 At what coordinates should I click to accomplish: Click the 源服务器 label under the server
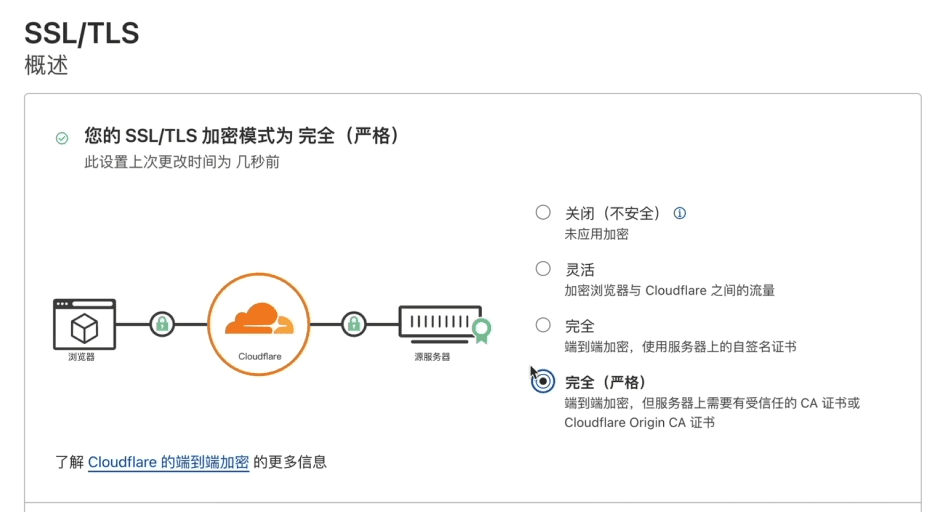click(432, 357)
